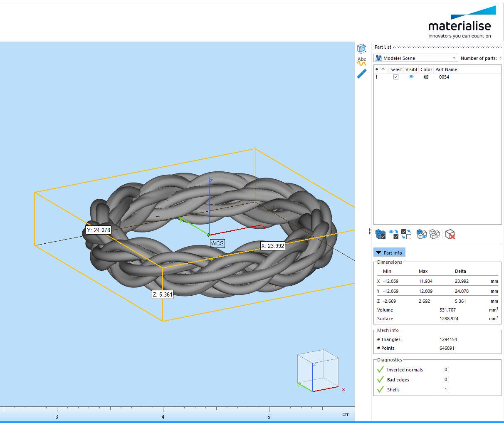Click the points count 646891
The width and height of the screenshot is (504, 423).
coord(447,348)
